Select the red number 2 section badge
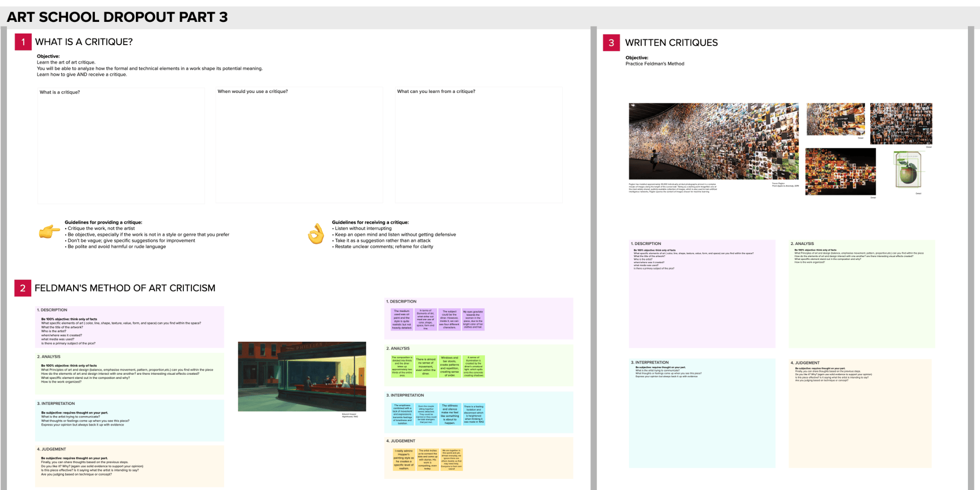The height and width of the screenshot is (490, 980). click(23, 288)
